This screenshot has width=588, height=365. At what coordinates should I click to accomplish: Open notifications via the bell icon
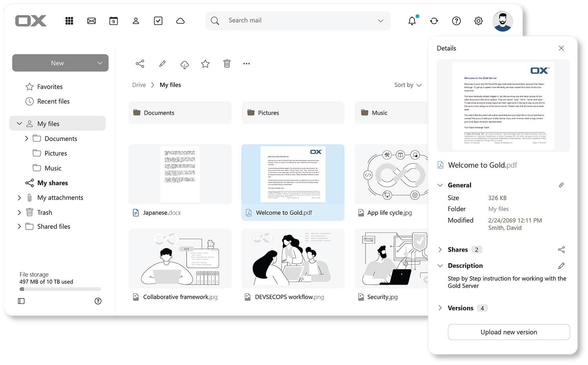(412, 21)
